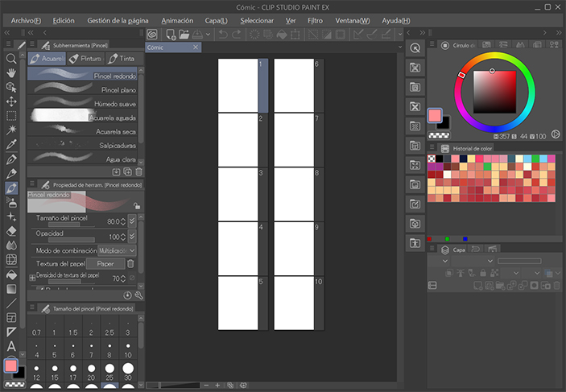Pick the Eyedropper tool
566x392 pixels.
tap(11, 145)
